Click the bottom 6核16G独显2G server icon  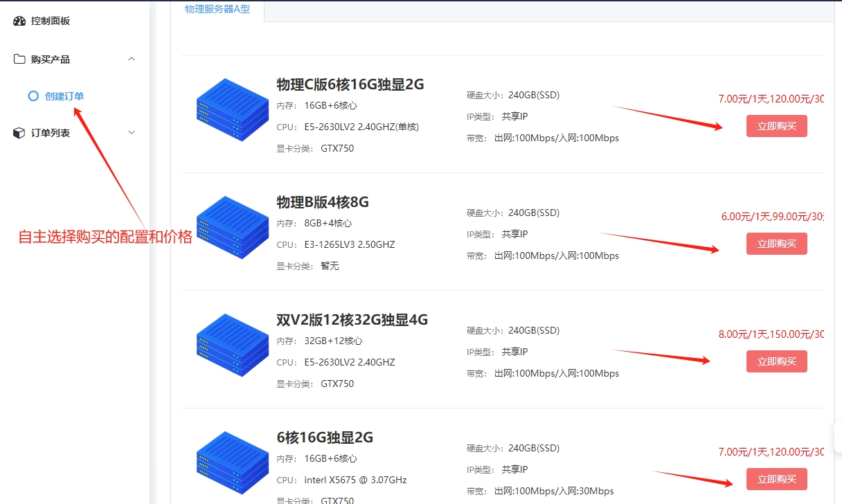click(x=232, y=462)
